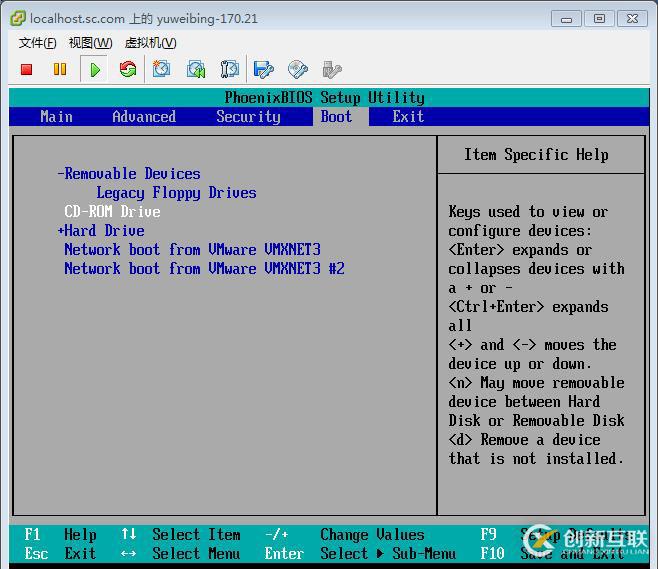
Task: Click the yellow Pause (suspend) icon
Action: [x=60, y=69]
